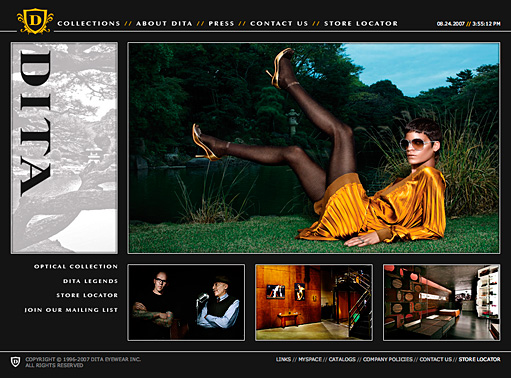
Task: Visit the MySpace footer link
Action: point(310,359)
